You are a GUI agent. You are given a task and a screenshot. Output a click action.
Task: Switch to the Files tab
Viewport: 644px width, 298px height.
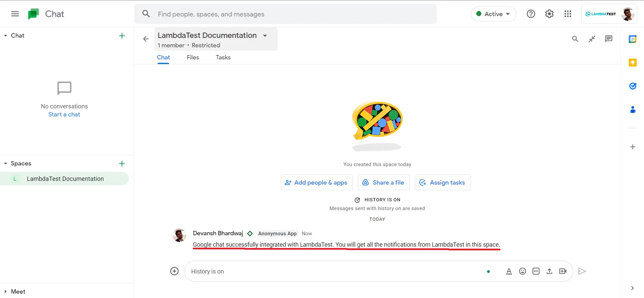pyautogui.click(x=193, y=57)
